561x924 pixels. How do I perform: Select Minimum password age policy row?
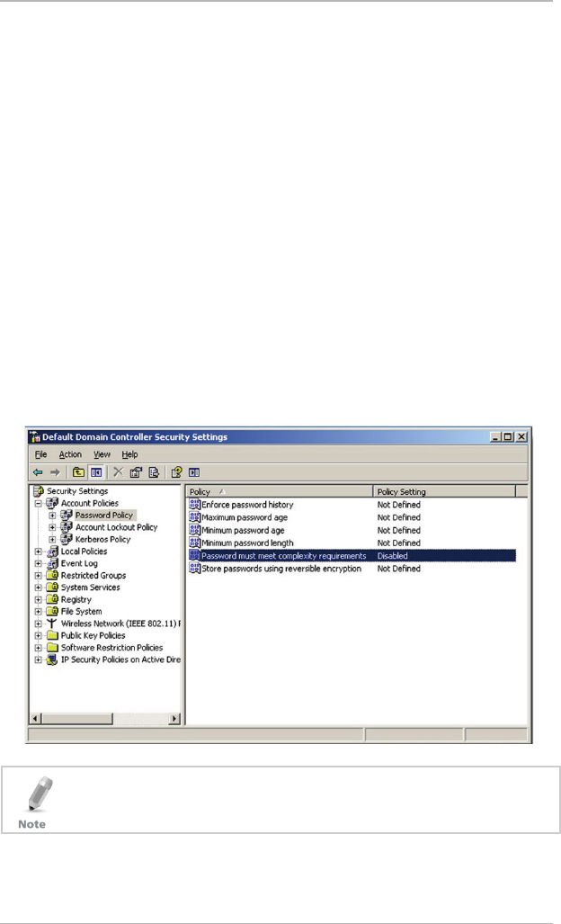point(352,530)
